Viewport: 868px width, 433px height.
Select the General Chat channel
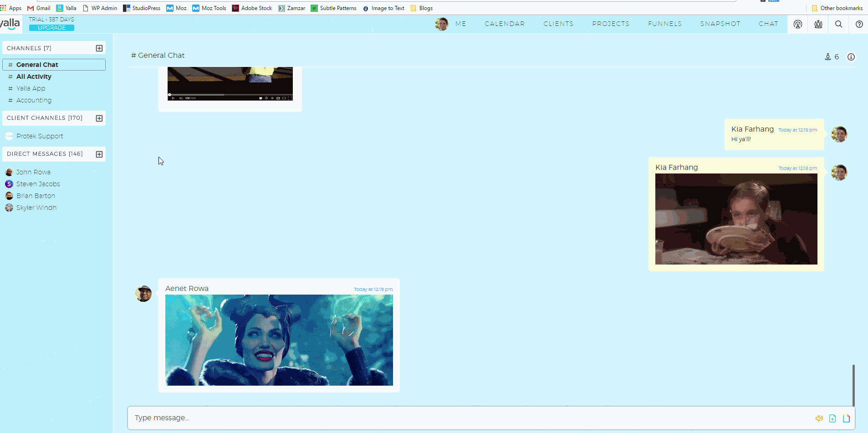pos(54,65)
